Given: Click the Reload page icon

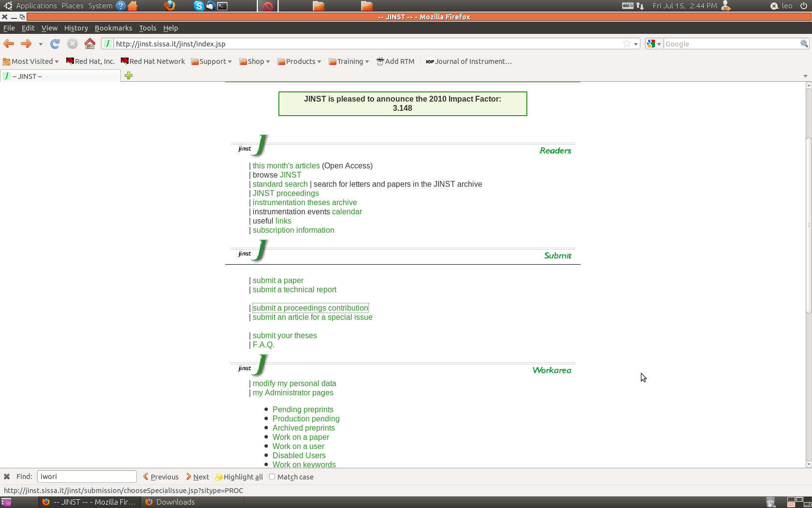Looking at the screenshot, I should pyautogui.click(x=55, y=44).
